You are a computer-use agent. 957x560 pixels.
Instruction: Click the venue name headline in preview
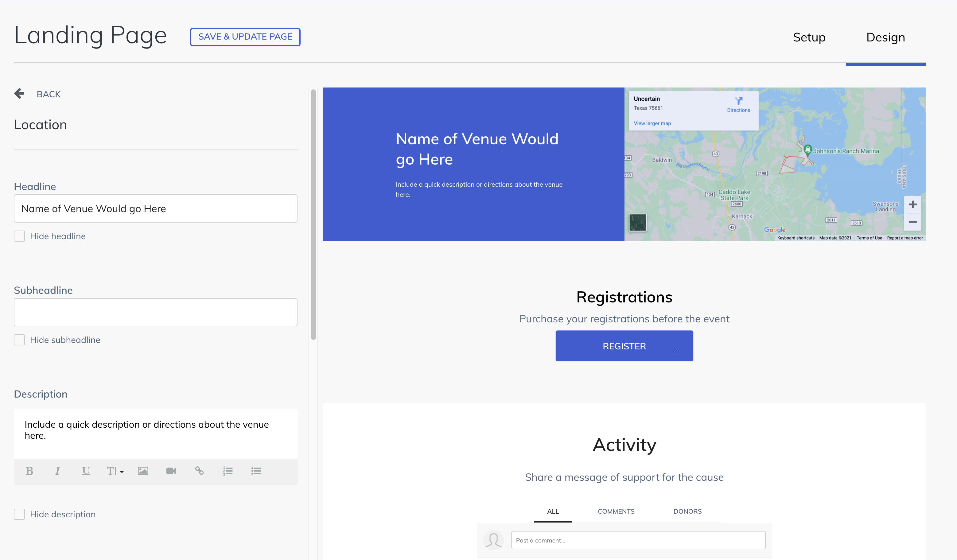(x=477, y=149)
